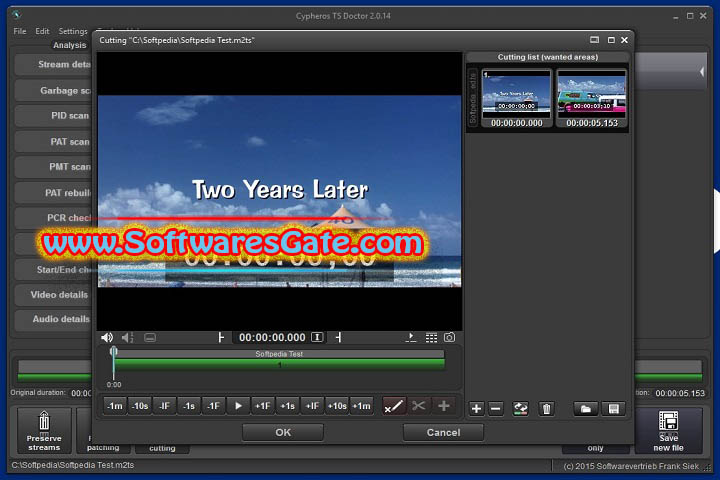Click the grey plus add segment icon
This screenshot has height=480, width=720.
pos(444,406)
